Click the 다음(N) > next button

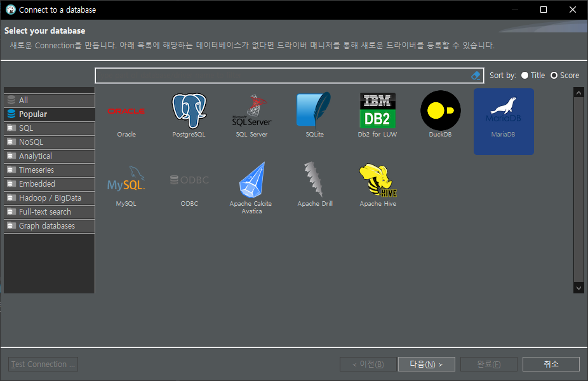pyautogui.click(x=426, y=364)
